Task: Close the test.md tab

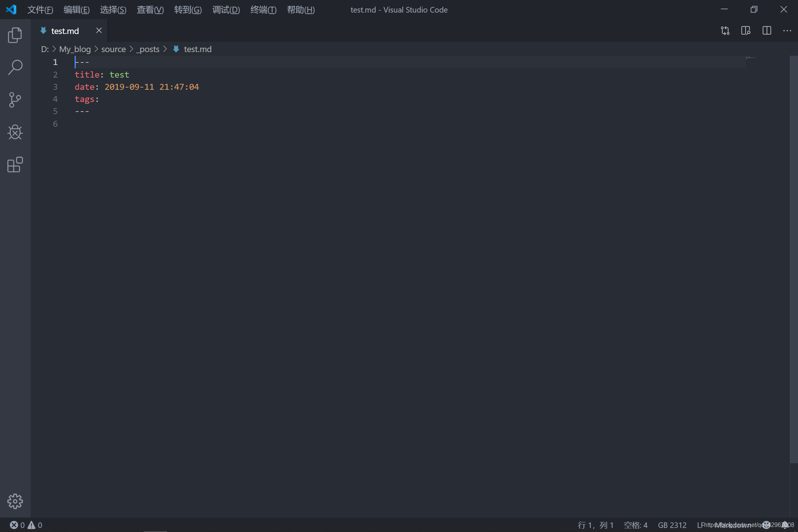Action: 99,31
